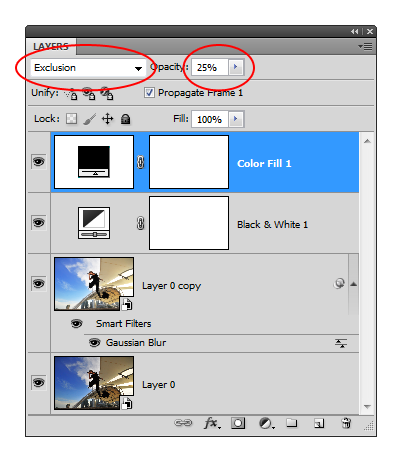This screenshot has width=402, height=462.
Task: Open the Fill percentage slider arrow
Action: 236,119
